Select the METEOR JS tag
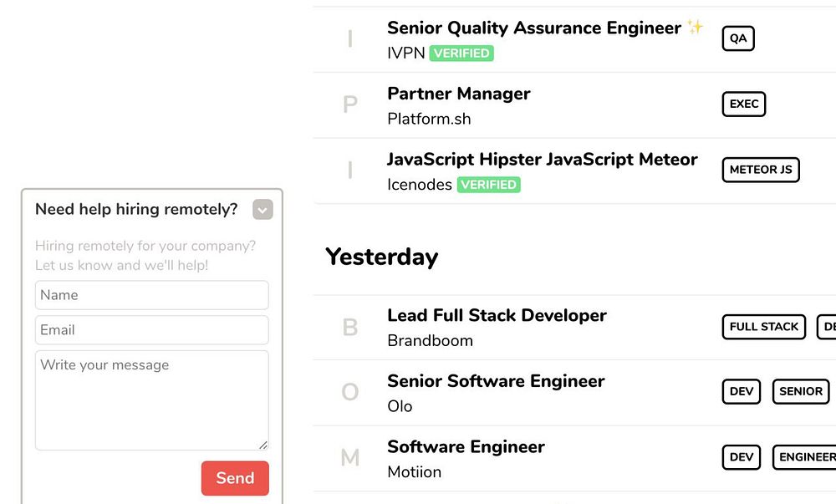 tap(760, 170)
